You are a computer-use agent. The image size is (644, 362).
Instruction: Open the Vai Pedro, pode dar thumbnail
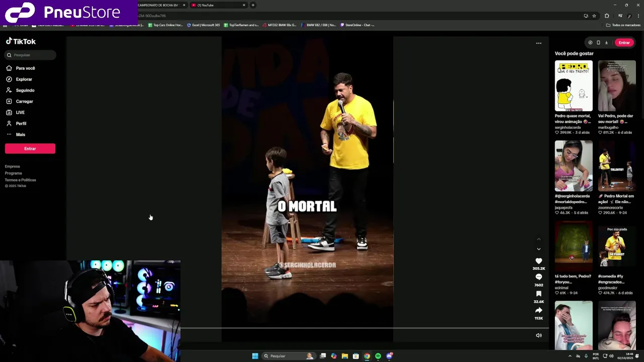[x=617, y=86]
